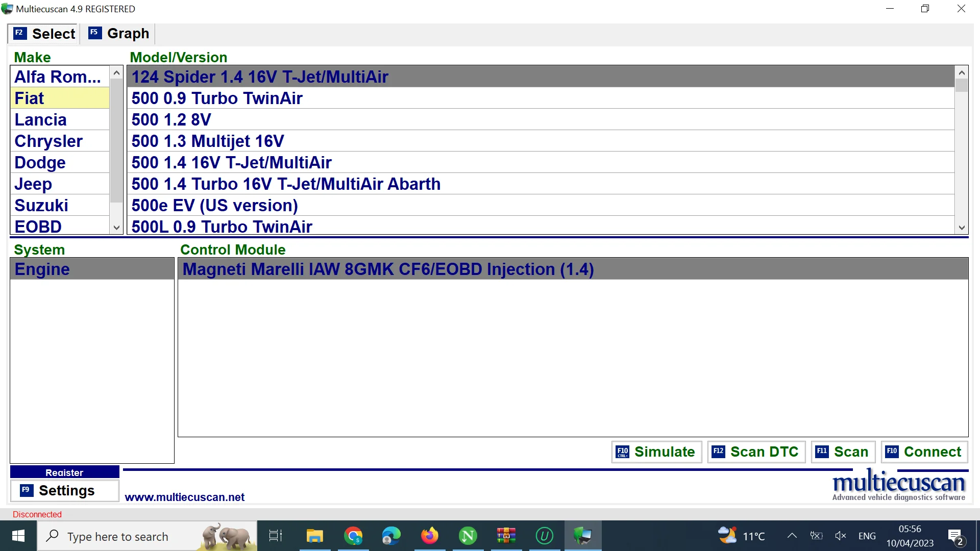Pick 500 1.4 Turbo Abarth model
The image size is (980, 551).
[541, 184]
